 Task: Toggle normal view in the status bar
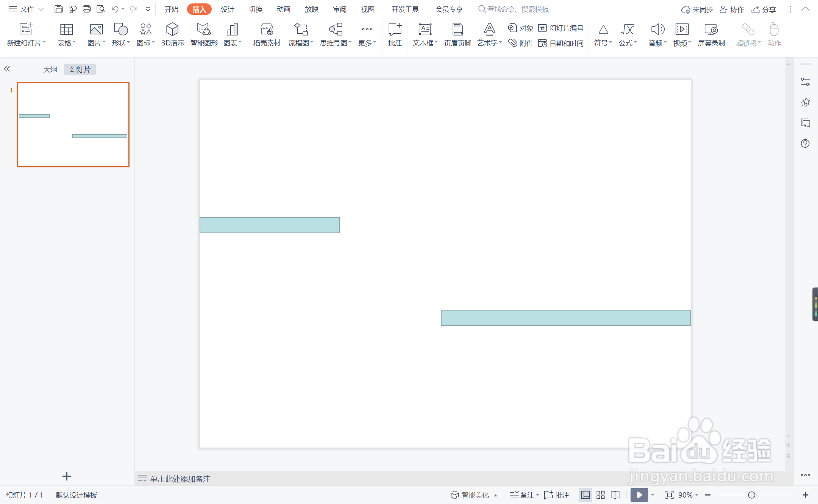point(585,495)
